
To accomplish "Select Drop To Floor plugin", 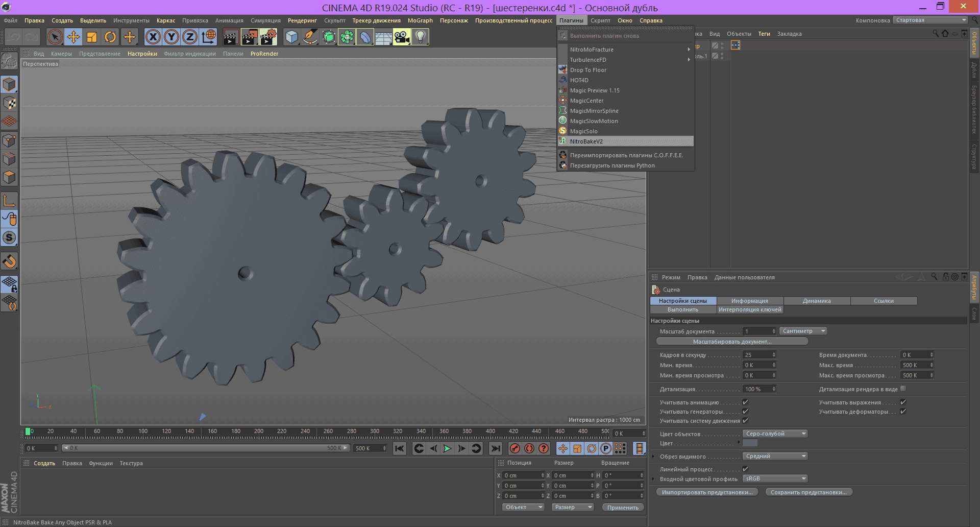I will 625,70.
